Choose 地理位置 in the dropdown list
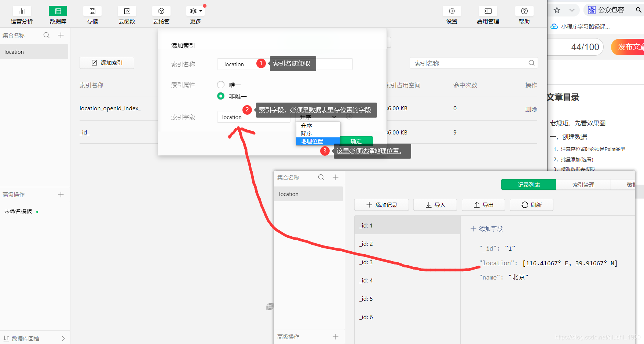 click(x=318, y=141)
